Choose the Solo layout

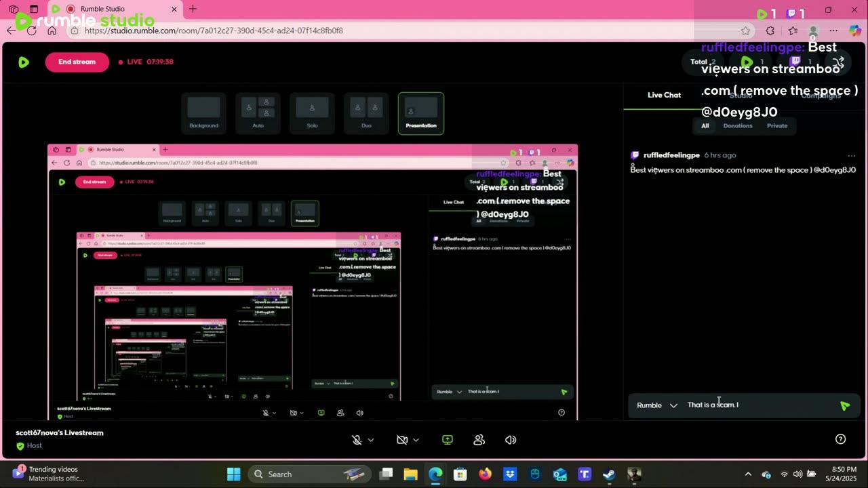coord(312,113)
